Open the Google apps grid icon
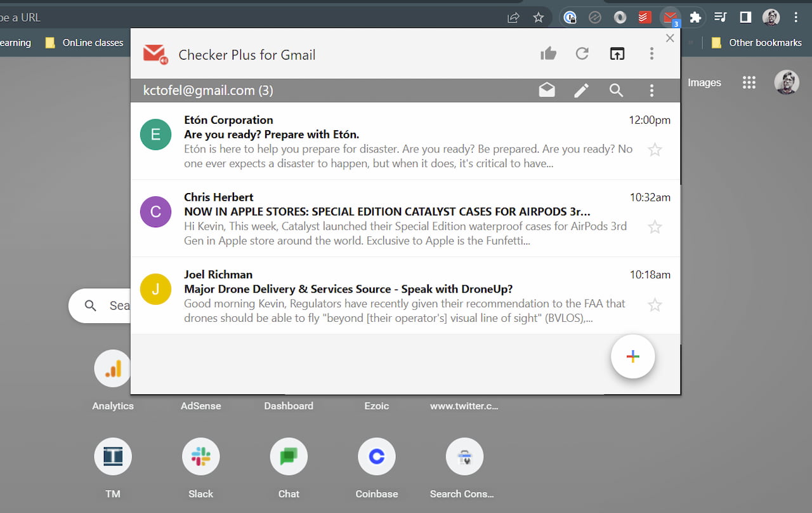 click(x=749, y=83)
